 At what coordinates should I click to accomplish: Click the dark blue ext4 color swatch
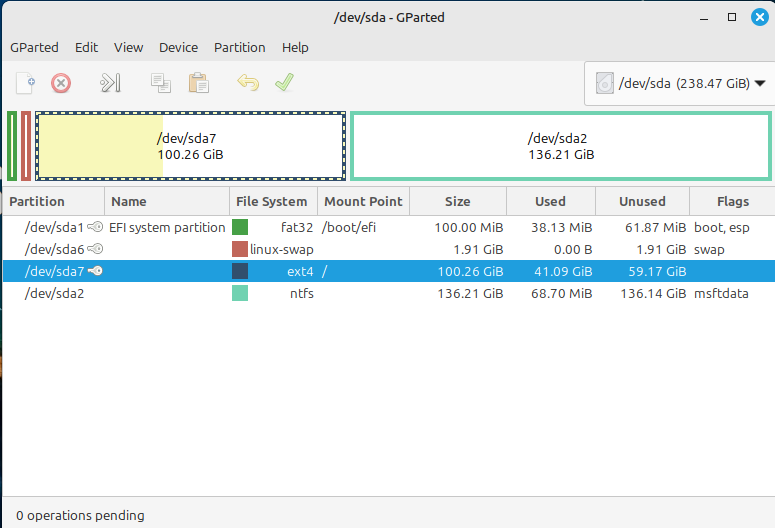coord(240,271)
